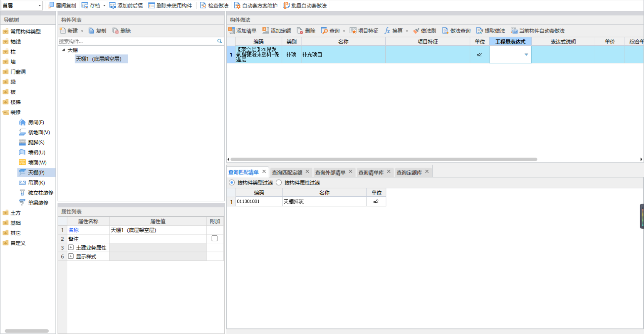Switch to 查询定额库 tab

[409, 173]
